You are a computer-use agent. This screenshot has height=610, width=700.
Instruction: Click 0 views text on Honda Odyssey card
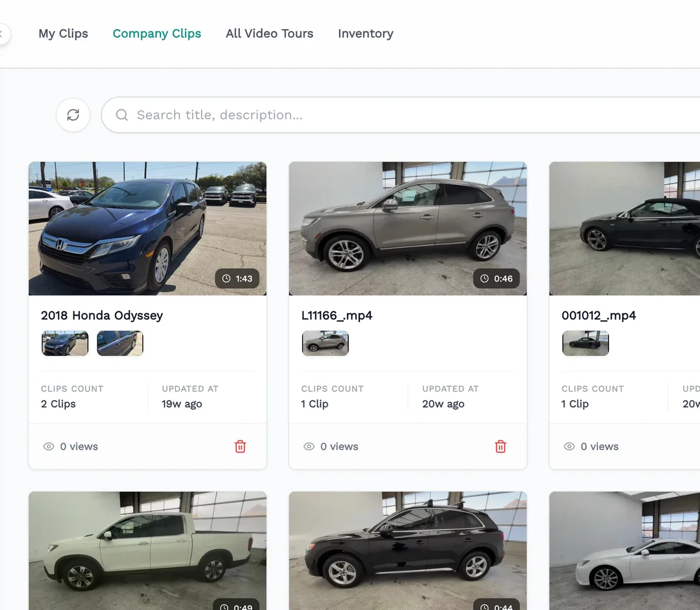pos(79,447)
